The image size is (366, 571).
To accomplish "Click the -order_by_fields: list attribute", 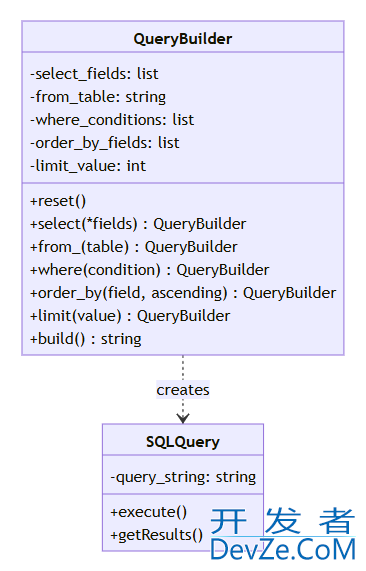I will 105,143.
